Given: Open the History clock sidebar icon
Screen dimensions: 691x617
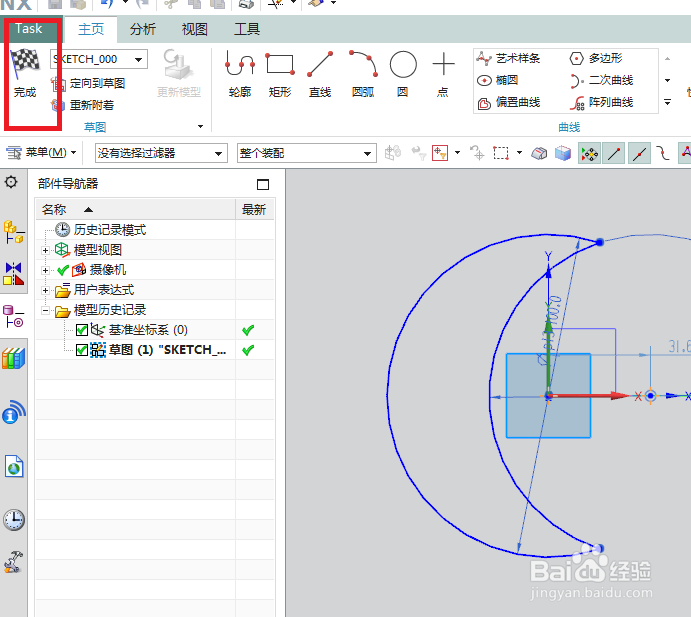Looking at the screenshot, I should coord(14,520).
